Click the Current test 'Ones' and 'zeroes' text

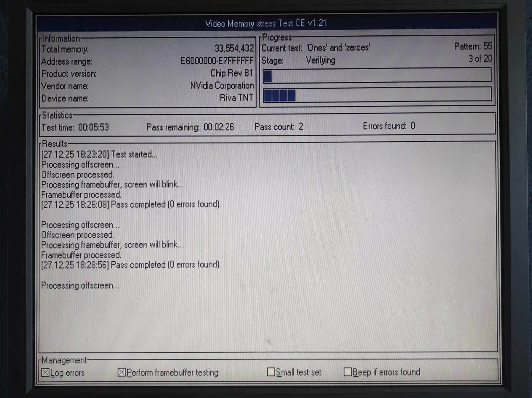coord(338,48)
